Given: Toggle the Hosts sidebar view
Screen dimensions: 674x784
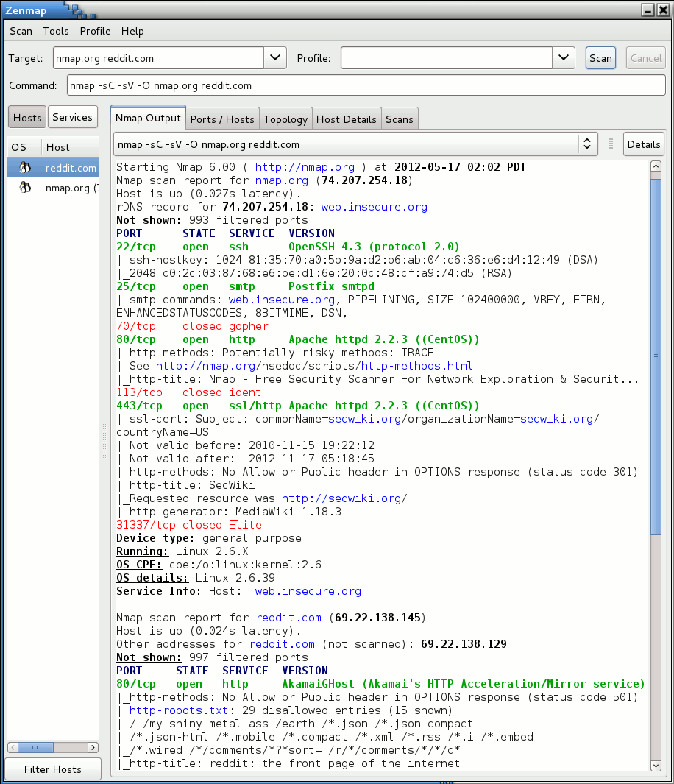Looking at the screenshot, I should [x=26, y=116].
